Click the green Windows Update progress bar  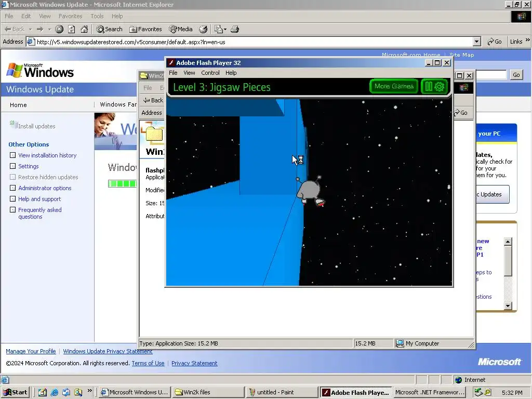coord(123,183)
